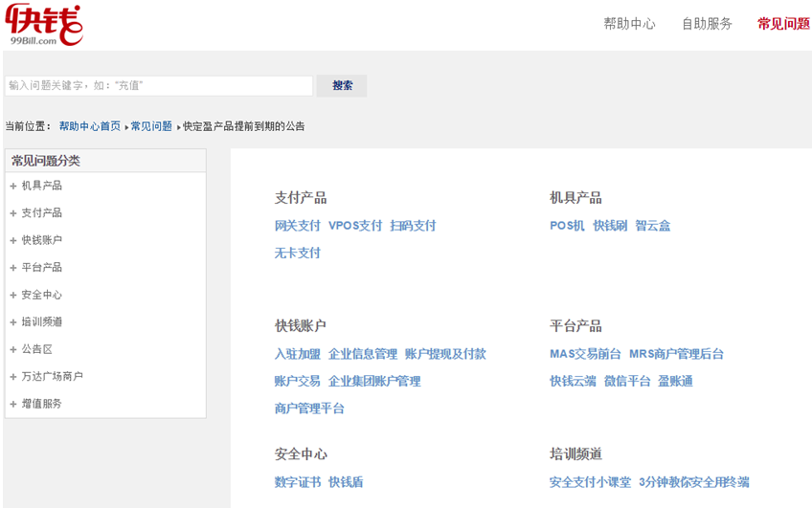Image resolution: width=812 pixels, height=508 pixels.
Task: Select 常见问题 in top navigation
Action: [783, 24]
